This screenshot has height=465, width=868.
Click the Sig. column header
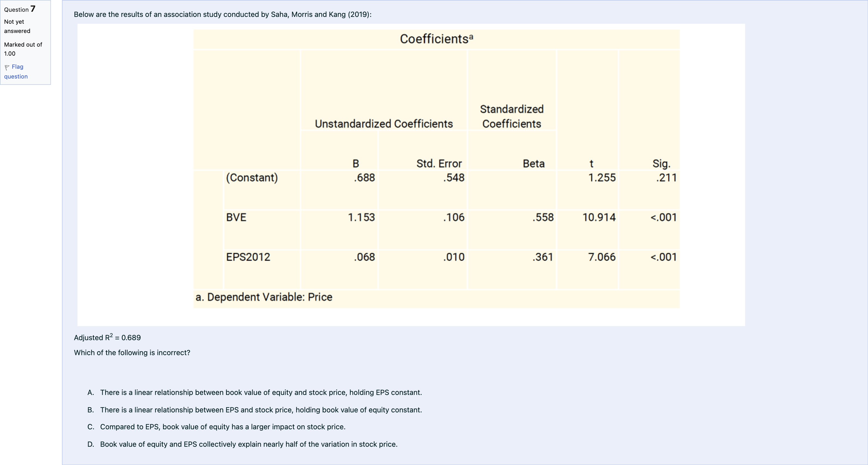pyautogui.click(x=661, y=164)
